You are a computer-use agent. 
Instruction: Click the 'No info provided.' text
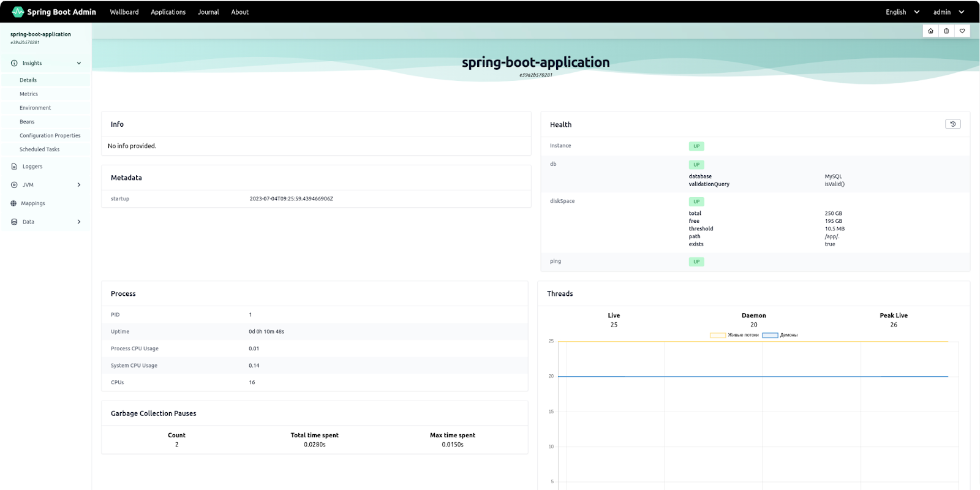[x=132, y=146]
